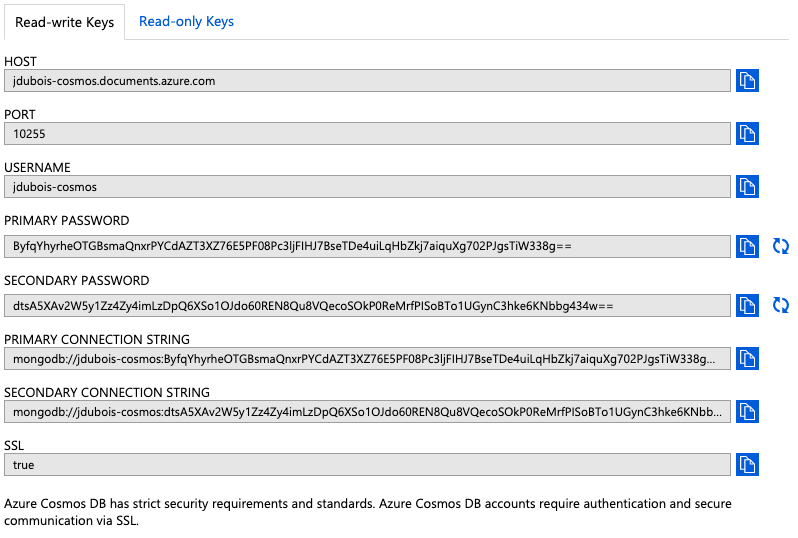Click inside the SECONDARY PASSWORD field
798x538 pixels.
[367, 306]
